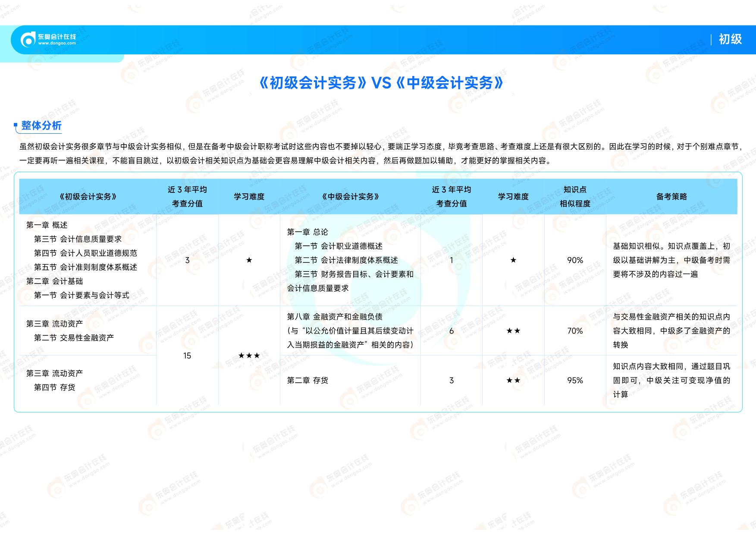Click the www.dongao.com link under the logo
The height and width of the screenshot is (535, 756).
pos(57,44)
